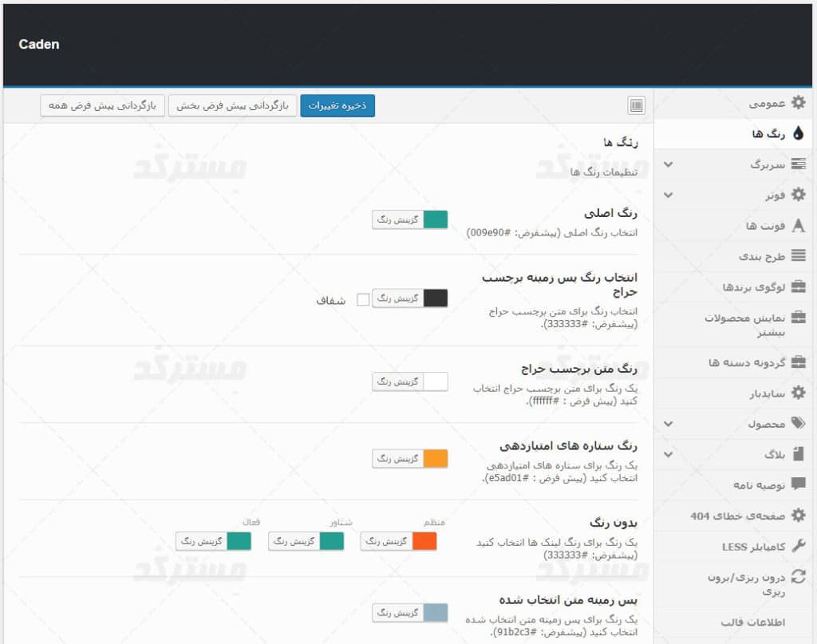Click the gear icon beside فوتر
817x644 pixels.
798,195
